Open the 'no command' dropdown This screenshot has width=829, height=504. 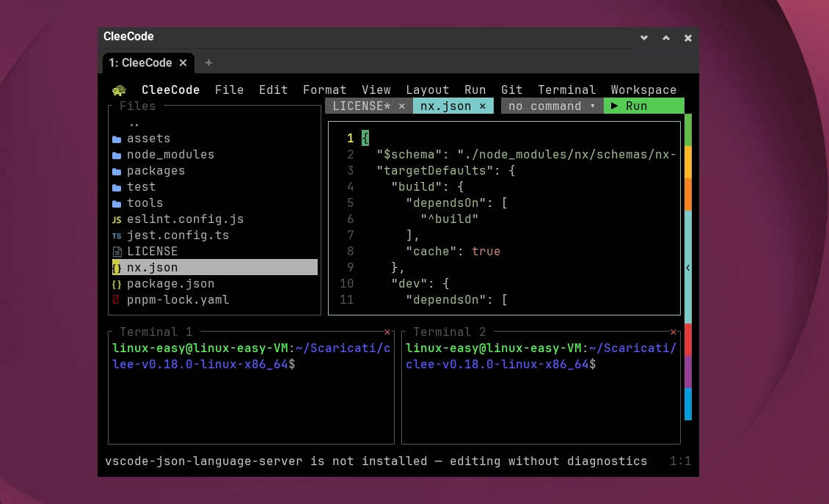pos(552,106)
